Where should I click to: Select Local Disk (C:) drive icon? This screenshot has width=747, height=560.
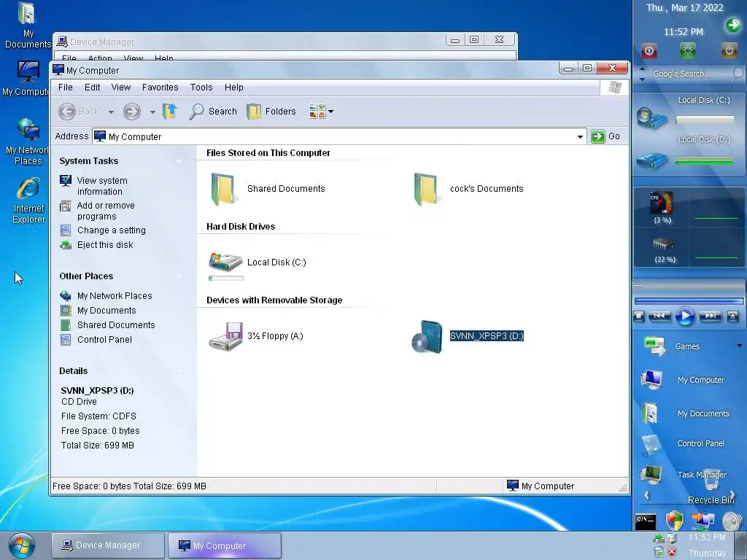pos(226,262)
